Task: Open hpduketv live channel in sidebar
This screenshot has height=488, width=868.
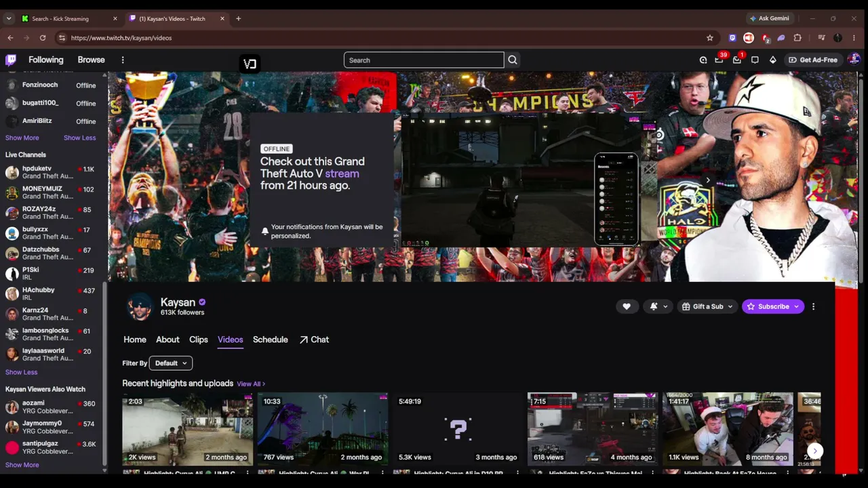Action: pyautogui.click(x=51, y=173)
